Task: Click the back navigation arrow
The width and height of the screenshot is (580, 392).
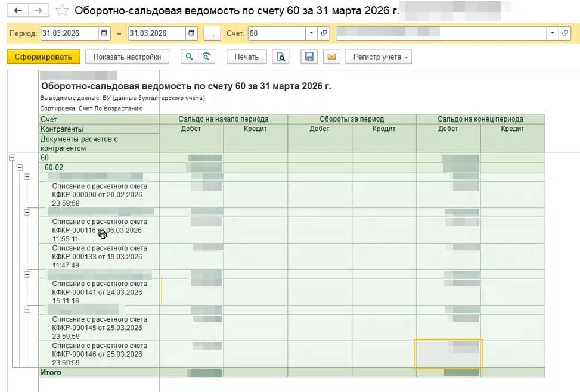Action: point(18,11)
